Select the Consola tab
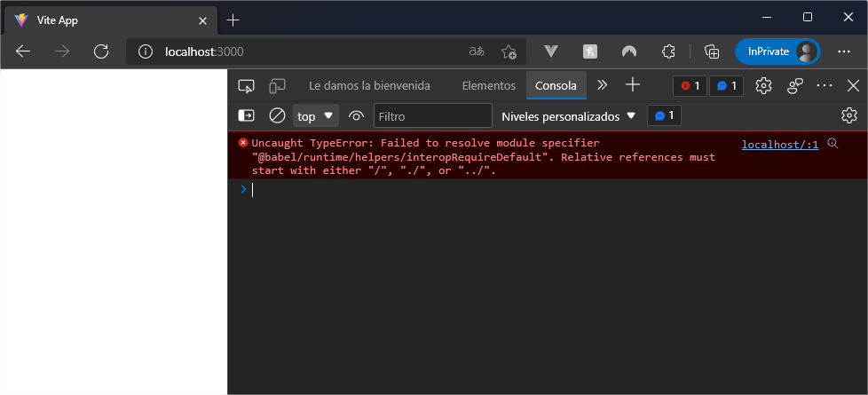 point(556,86)
